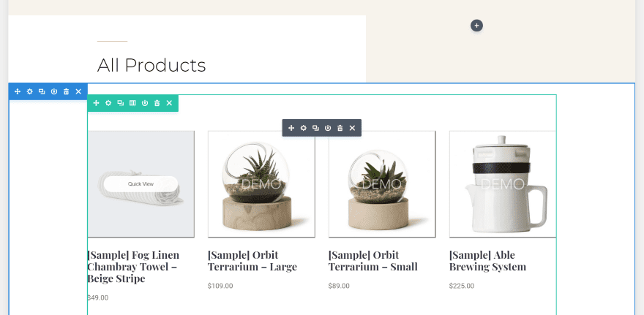Duplicate the section using blue toolbar
Viewport: 644px width, 315px height.
tap(42, 91)
